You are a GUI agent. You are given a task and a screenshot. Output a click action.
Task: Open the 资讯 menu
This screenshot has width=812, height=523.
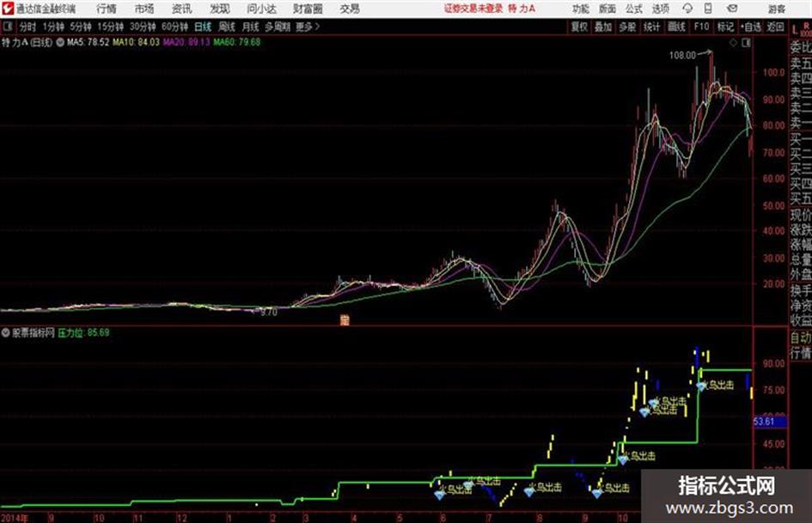[182, 9]
